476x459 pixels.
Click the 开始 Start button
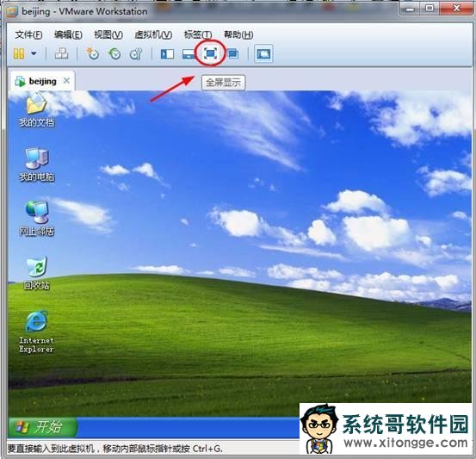coord(42,427)
